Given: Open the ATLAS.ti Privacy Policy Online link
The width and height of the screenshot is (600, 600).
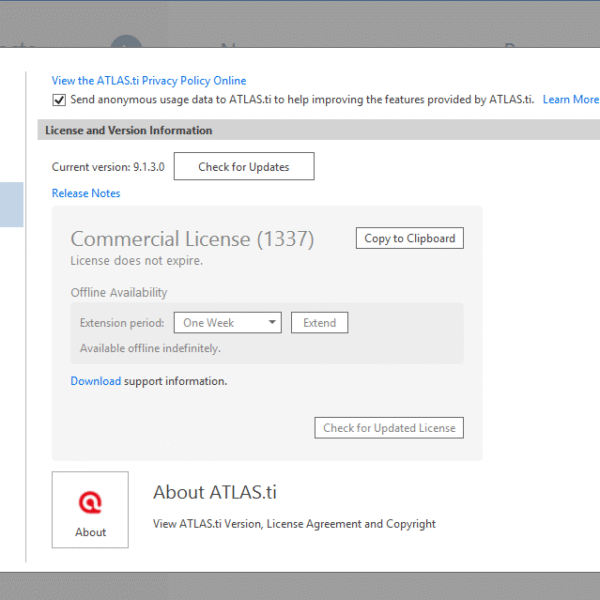Looking at the screenshot, I should pos(149,81).
